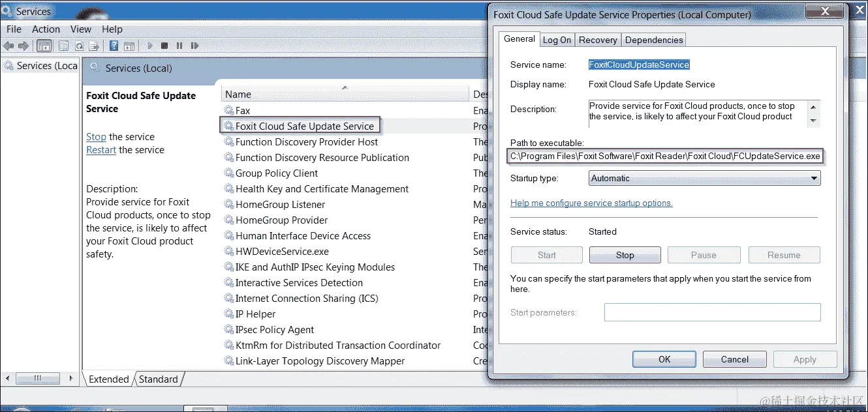Confirm the dialog with the OK button
Image resolution: width=868 pixels, height=412 pixels.
point(664,359)
